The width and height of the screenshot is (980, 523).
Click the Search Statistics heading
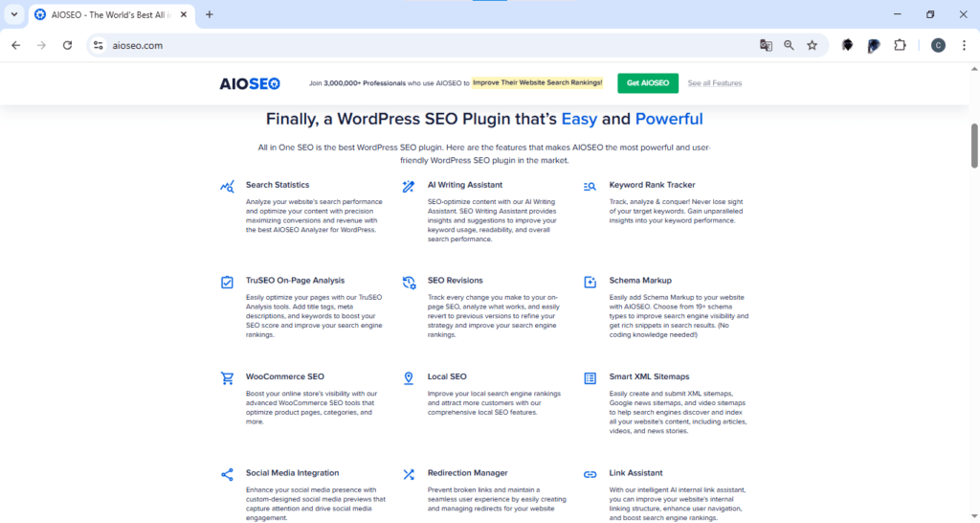tap(277, 185)
